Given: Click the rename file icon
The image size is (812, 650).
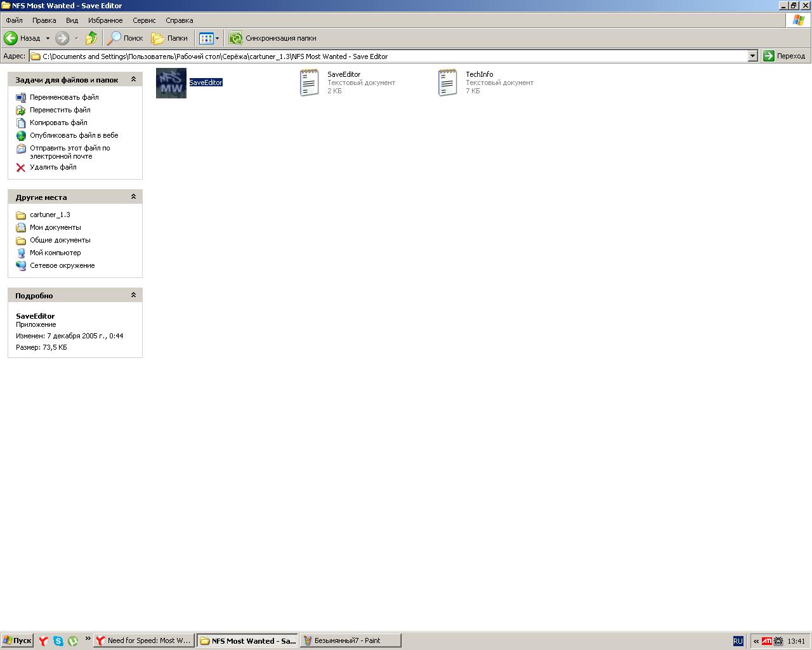Looking at the screenshot, I should coord(21,97).
